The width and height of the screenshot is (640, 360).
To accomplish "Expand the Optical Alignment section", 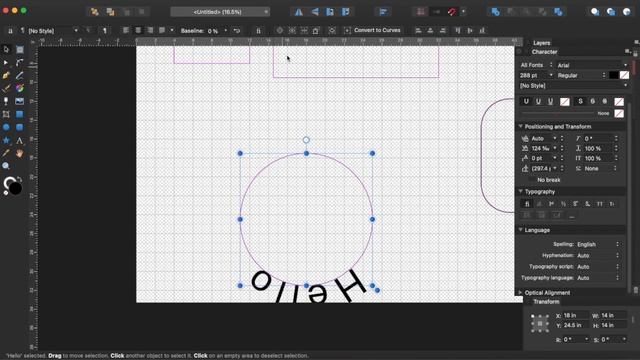I will pos(521,293).
